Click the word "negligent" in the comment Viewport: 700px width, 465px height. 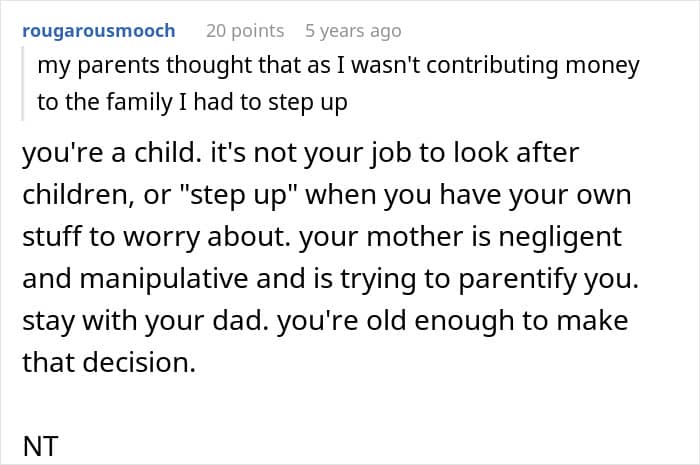click(x=563, y=237)
